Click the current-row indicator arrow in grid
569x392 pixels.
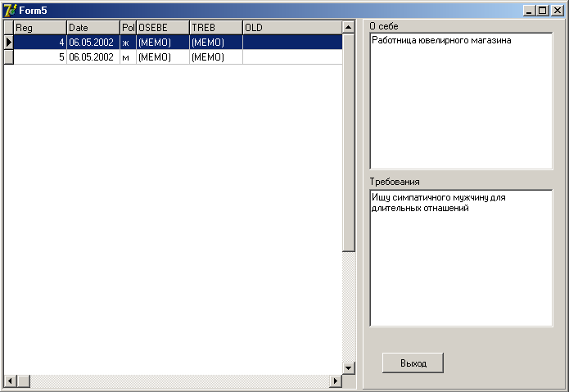[9, 43]
